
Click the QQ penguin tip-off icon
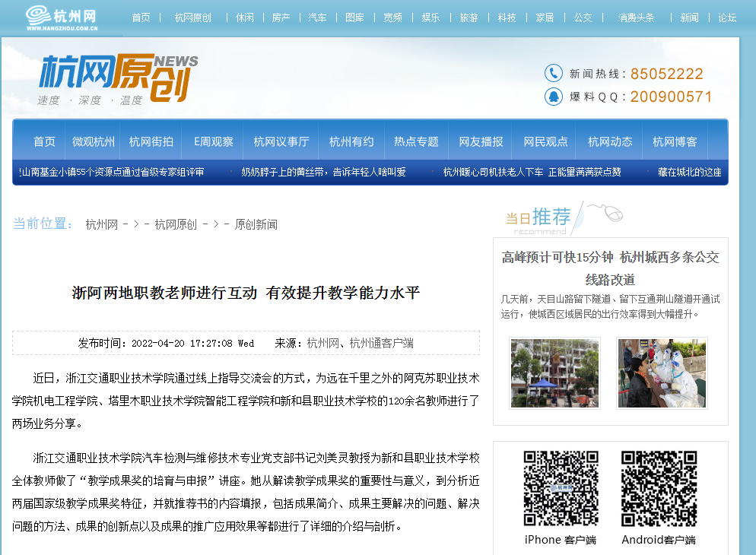553,97
